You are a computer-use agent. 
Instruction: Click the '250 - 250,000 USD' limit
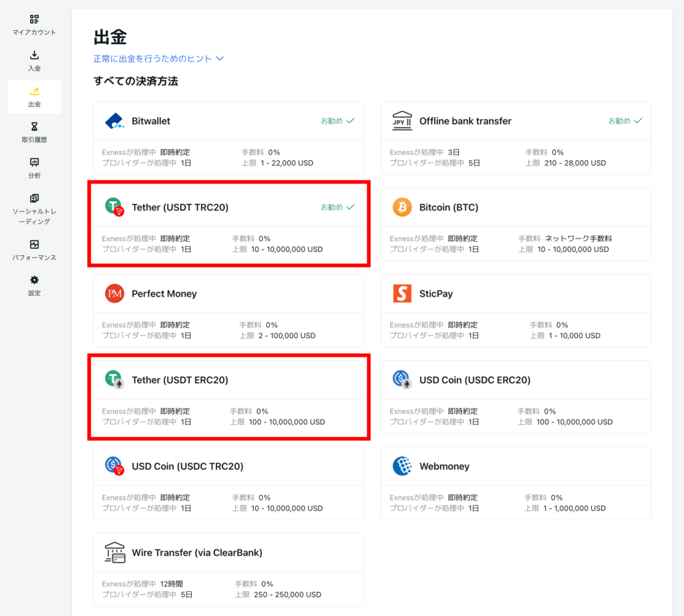(287, 595)
